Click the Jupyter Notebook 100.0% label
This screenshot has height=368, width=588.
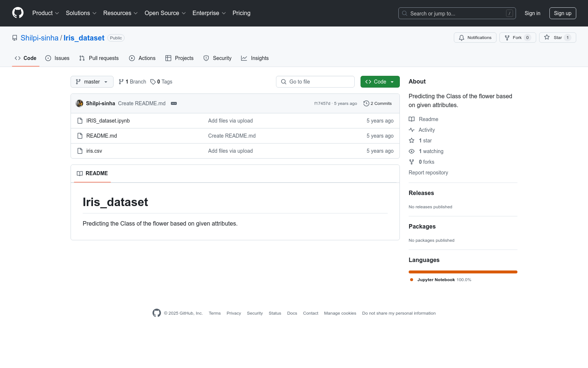(x=444, y=280)
